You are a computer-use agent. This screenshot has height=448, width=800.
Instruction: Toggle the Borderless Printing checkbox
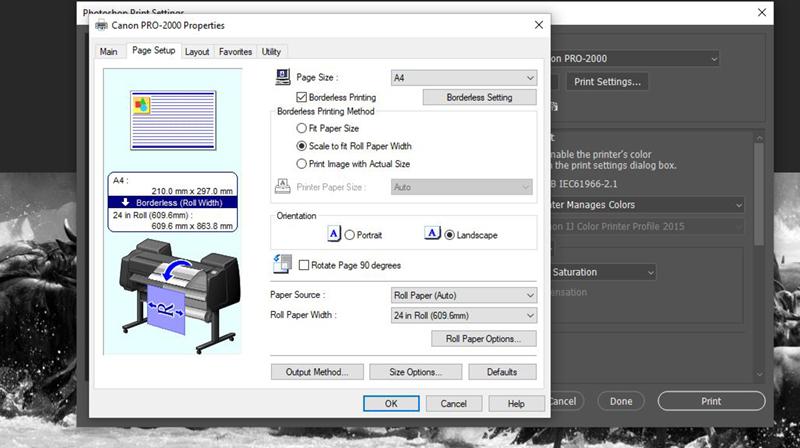[x=302, y=97]
